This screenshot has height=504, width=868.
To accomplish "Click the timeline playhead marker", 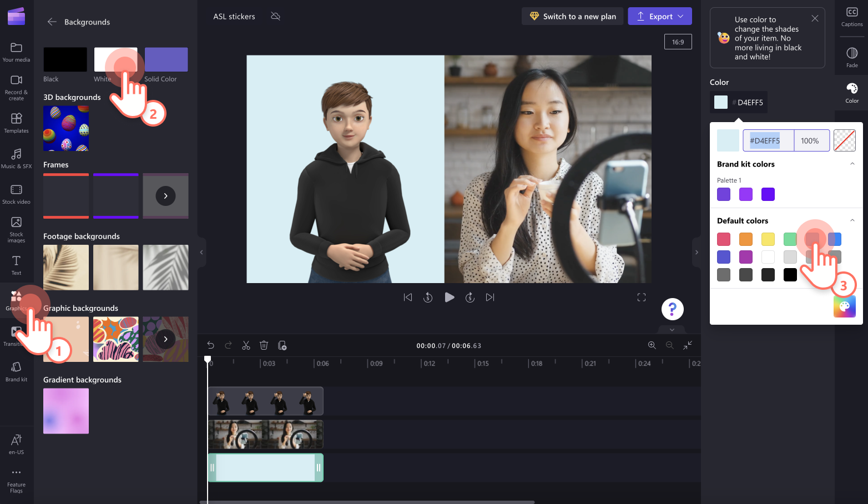I will (x=208, y=360).
